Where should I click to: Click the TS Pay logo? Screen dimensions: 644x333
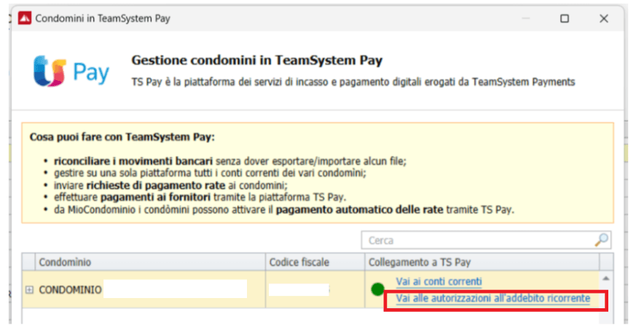(71, 71)
